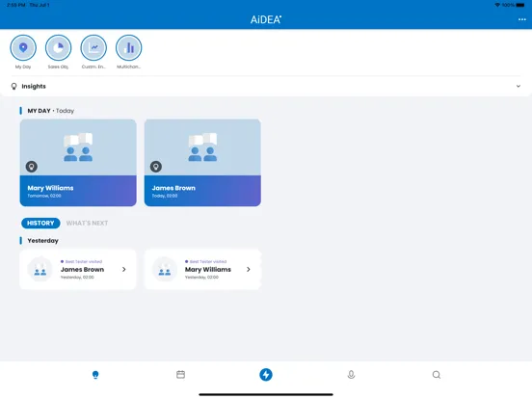Open the three-dot more options menu
The width and height of the screenshot is (532, 399).
tap(522, 19)
